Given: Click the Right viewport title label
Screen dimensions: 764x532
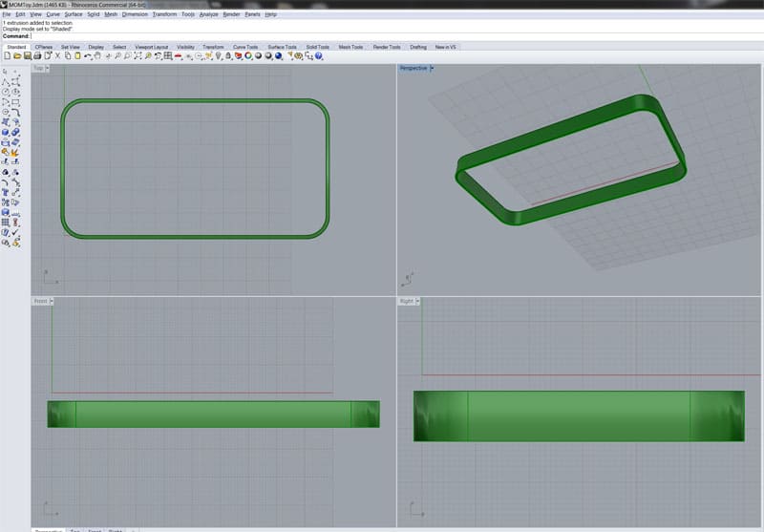Looking at the screenshot, I should pos(407,301).
